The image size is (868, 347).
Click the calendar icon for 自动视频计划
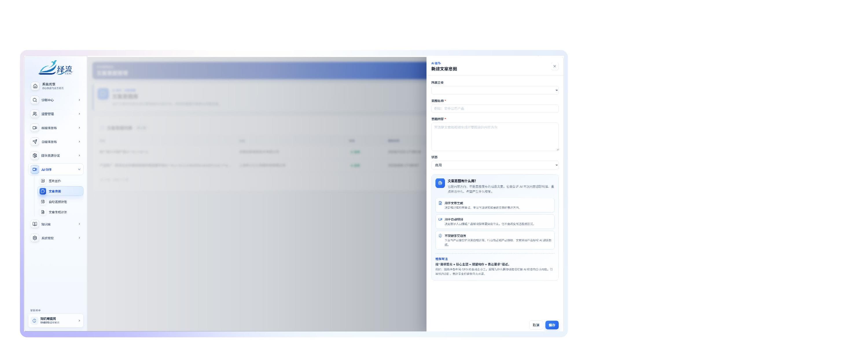point(43,202)
